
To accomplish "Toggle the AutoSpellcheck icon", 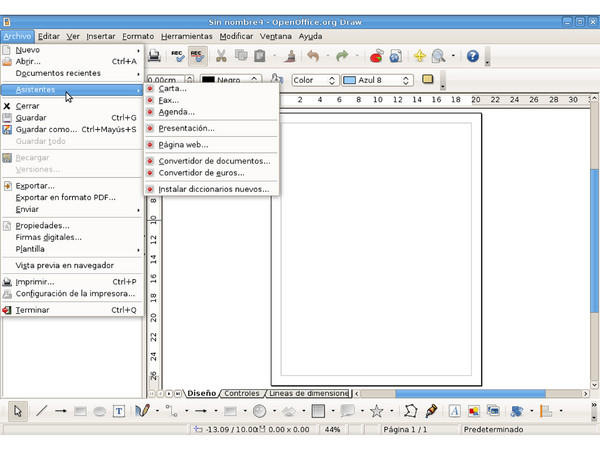I will pyautogui.click(x=197, y=56).
